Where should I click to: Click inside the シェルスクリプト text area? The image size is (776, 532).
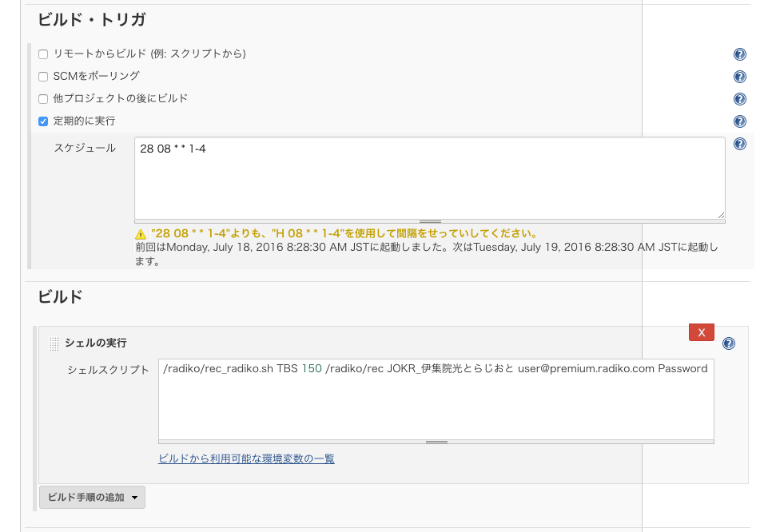coord(436,399)
